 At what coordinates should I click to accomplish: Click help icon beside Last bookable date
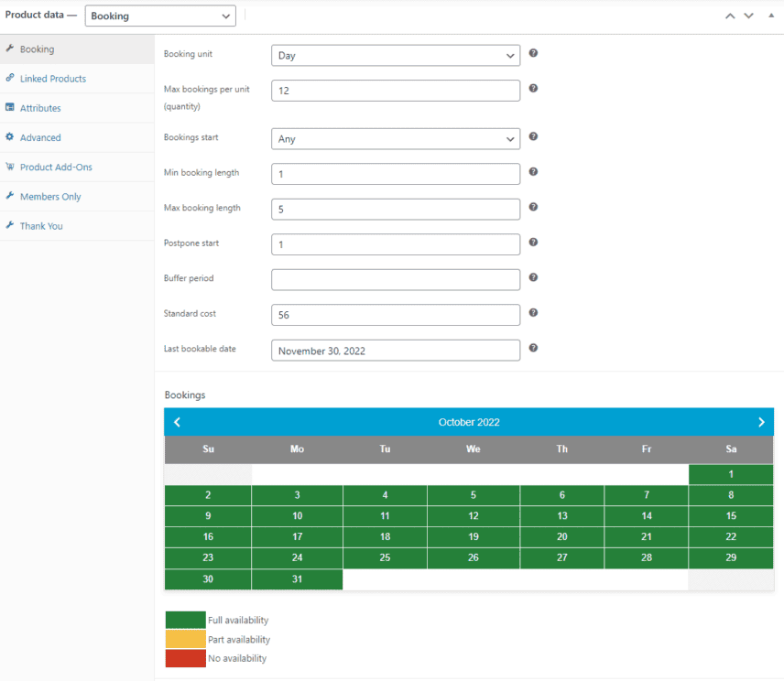pos(533,348)
